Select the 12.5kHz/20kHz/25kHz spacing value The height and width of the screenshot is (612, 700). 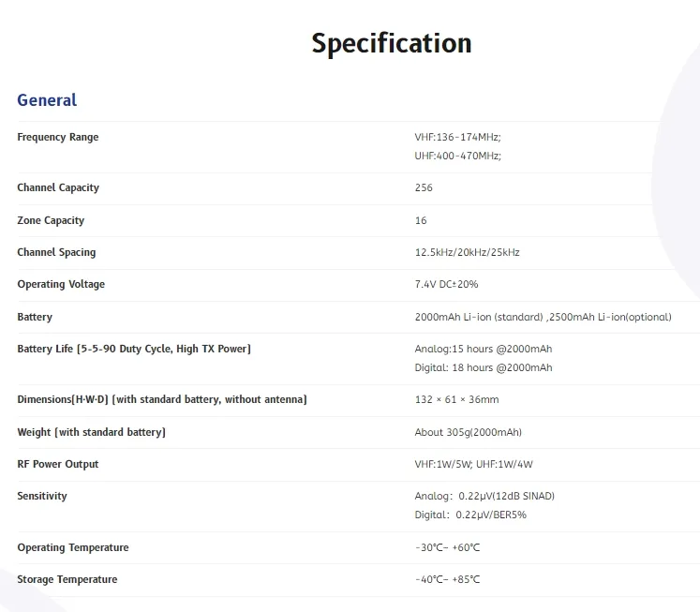pos(467,252)
